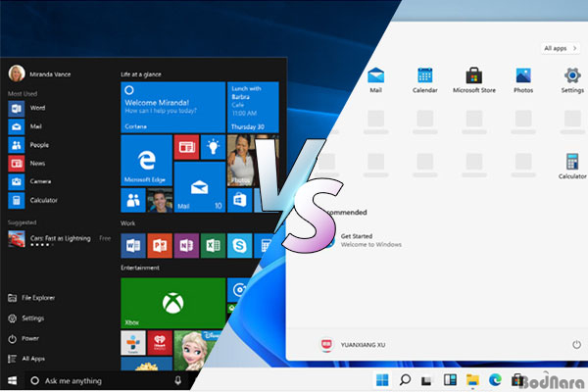Screen dimensions: 588x392
Task: Open File Explorer on Windows 11 taskbar
Action: coord(472,380)
